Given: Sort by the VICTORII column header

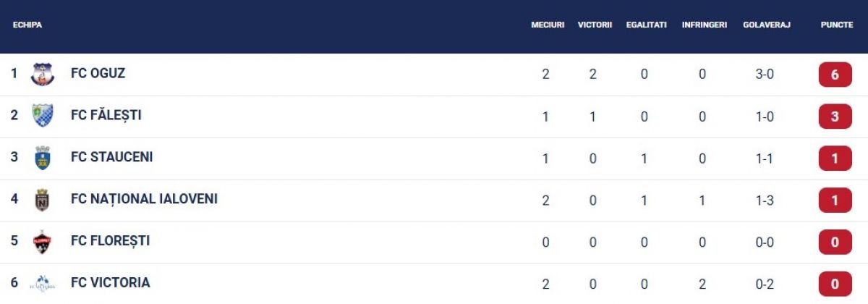Looking at the screenshot, I should (x=595, y=25).
